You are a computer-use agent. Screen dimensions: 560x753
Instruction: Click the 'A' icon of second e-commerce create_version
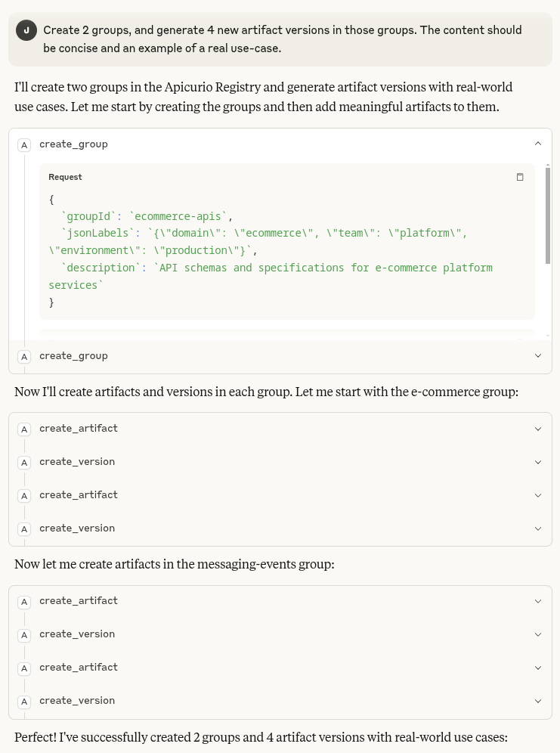pos(24,528)
